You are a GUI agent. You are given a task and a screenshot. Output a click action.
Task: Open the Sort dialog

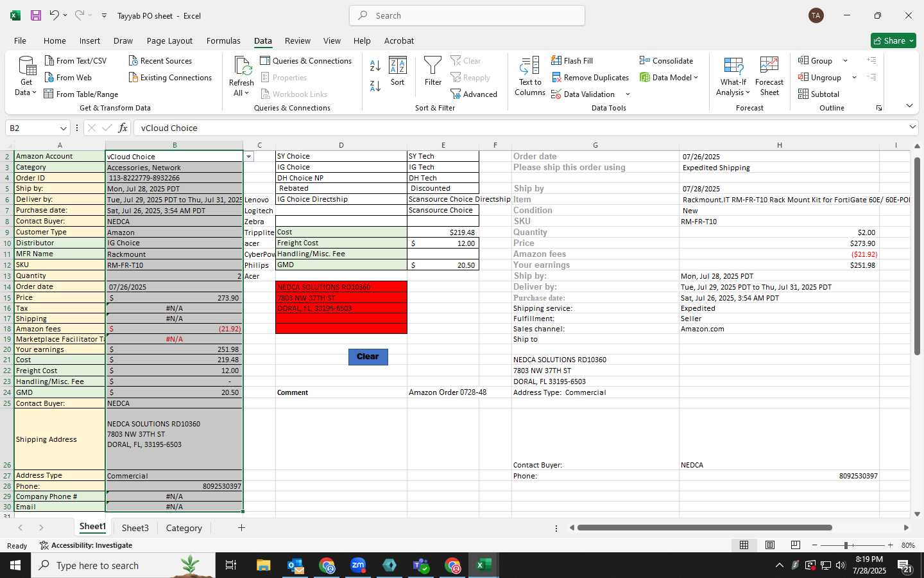coord(398,71)
